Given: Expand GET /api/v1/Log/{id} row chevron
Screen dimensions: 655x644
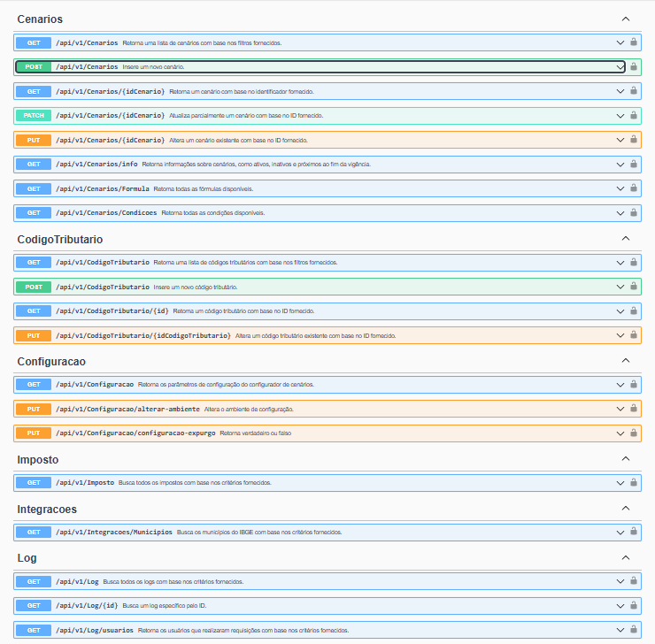Looking at the screenshot, I should tap(620, 605).
